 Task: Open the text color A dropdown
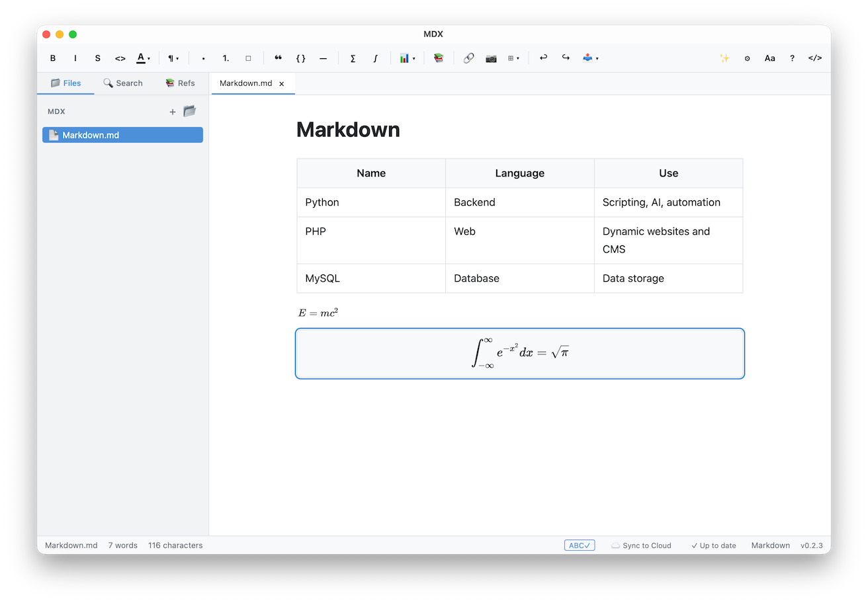pyautogui.click(x=144, y=58)
